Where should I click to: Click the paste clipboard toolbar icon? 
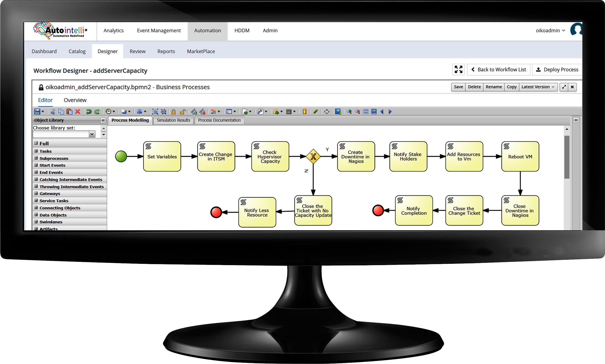pyautogui.click(x=69, y=111)
